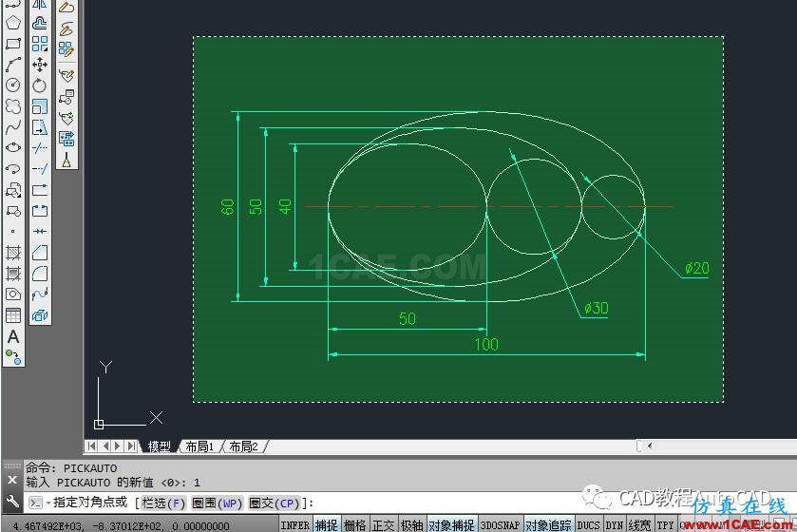Select the Break at Point tool
Viewport: 797px width, 532px height.
(x=40, y=190)
